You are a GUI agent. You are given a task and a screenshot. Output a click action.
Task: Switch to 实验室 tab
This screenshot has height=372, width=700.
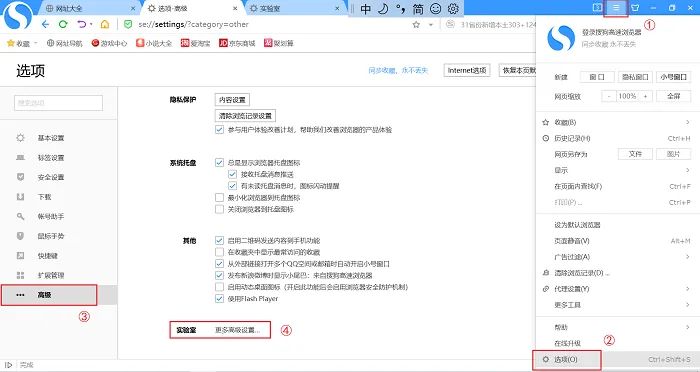tap(295, 8)
